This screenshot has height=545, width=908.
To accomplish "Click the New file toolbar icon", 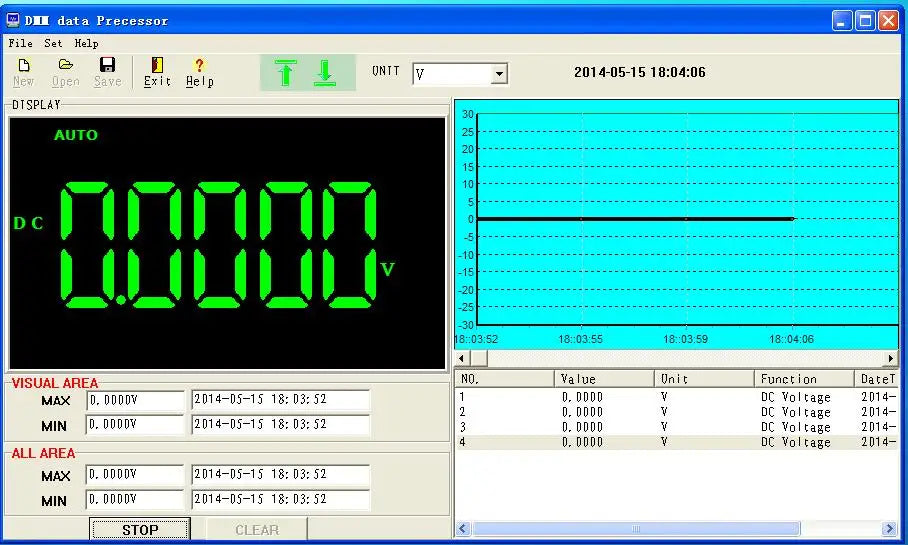I will click(24, 72).
